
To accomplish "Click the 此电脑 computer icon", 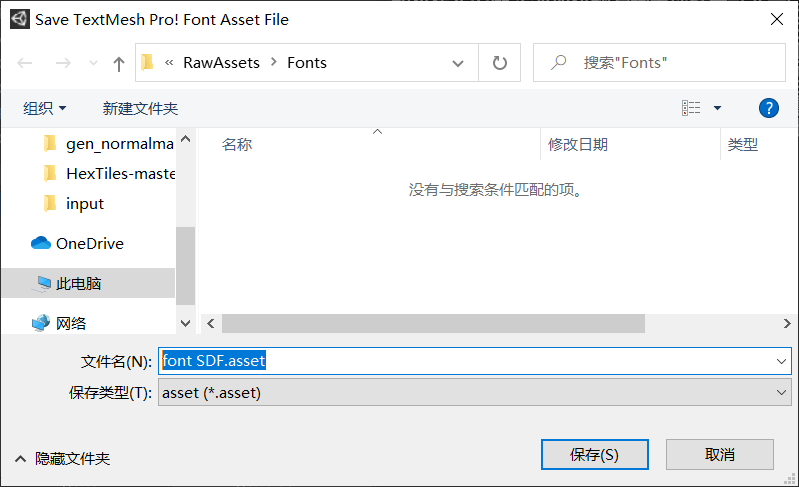I will 42,284.
